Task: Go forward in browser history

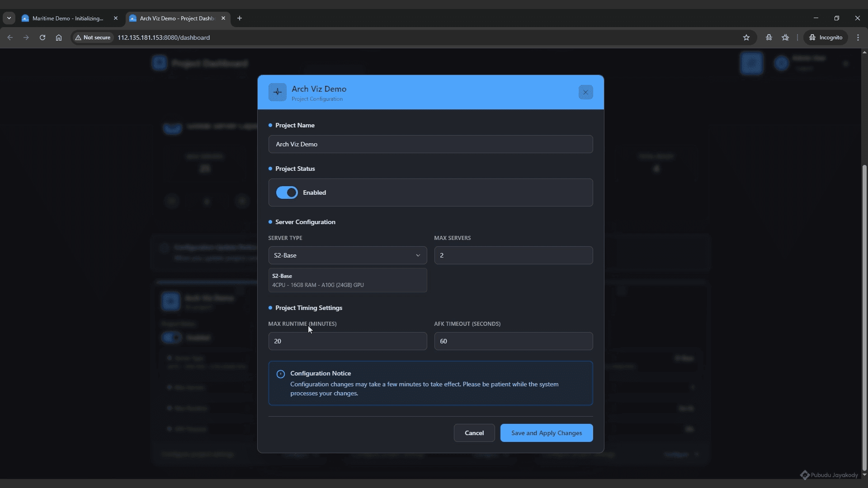Action: pos(26,38)
